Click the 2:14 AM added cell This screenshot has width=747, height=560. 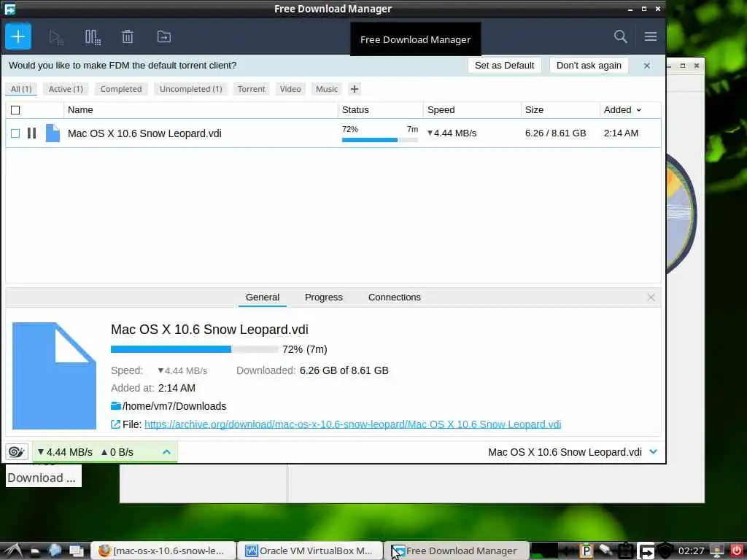621,133
